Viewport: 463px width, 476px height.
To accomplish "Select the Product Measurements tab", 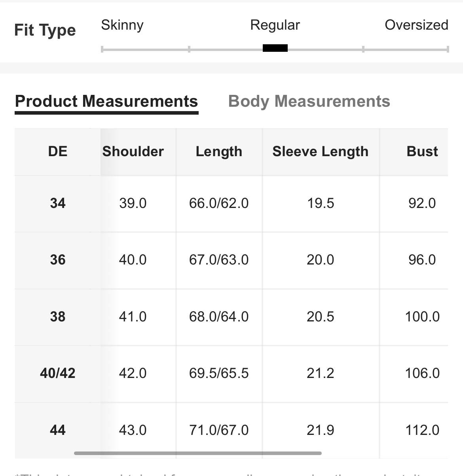I will coord(106,102).
